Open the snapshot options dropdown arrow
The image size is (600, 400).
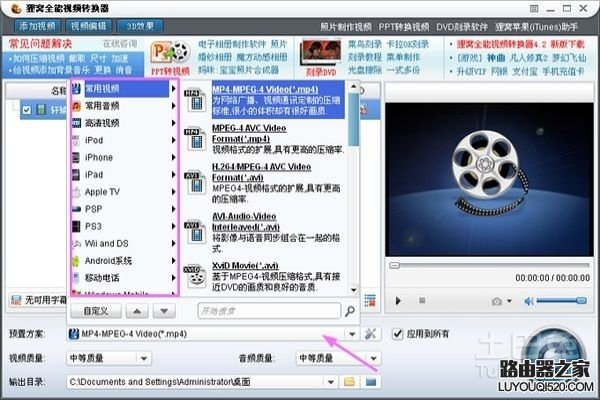pyautogui.click(x=509, y=301)
